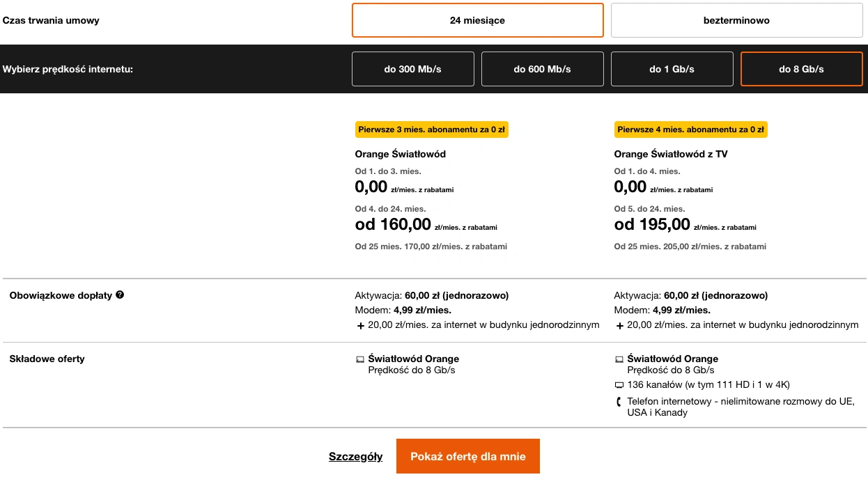Click the Obowiązkowe dopłaty label
The width and height of the screenshot is (868, 477).
(x=61, y=295)
